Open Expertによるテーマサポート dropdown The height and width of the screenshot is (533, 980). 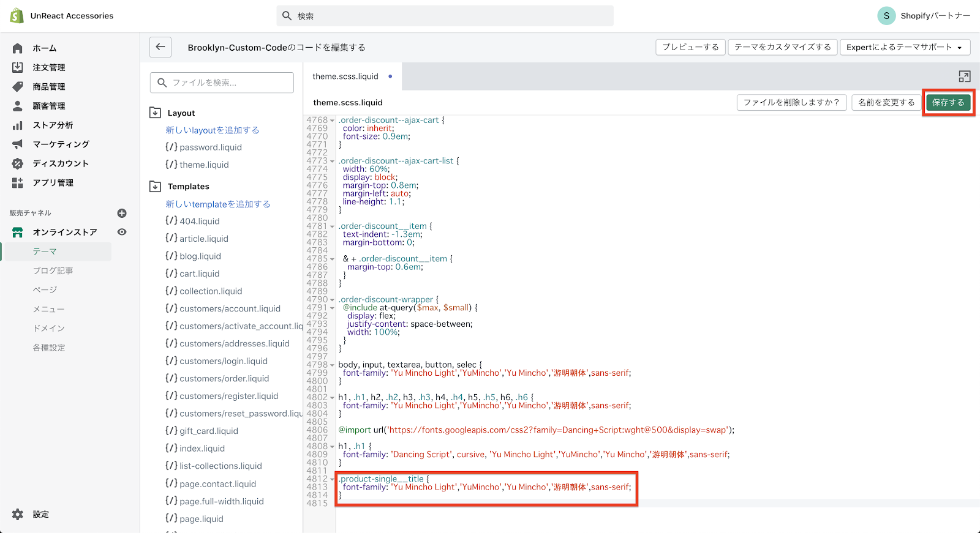tap(904, 47)
